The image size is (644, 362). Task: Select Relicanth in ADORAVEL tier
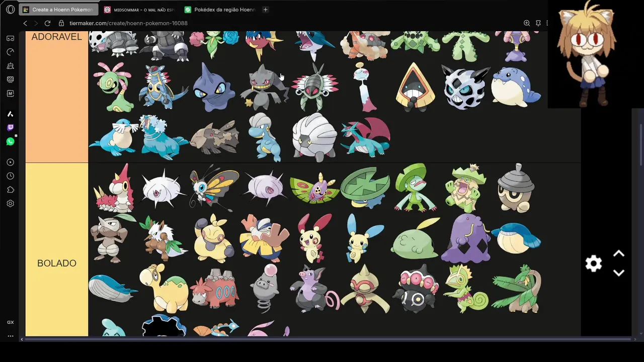coord(214,137)
